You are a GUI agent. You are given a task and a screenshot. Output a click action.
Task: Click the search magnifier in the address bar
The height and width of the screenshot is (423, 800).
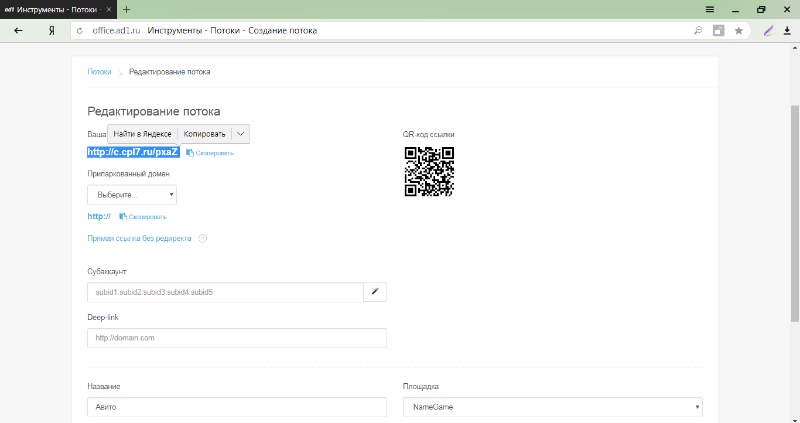click(698, 31)
